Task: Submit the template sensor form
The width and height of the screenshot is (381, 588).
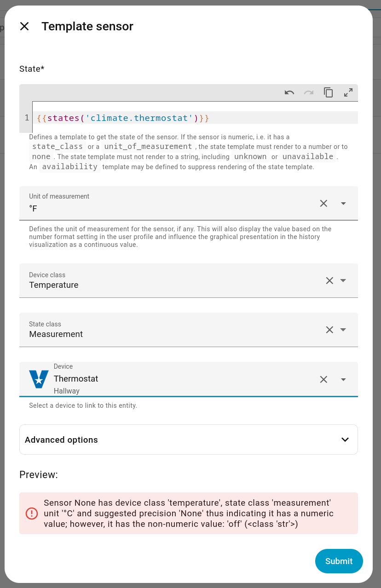Action: pyautogui.click(x=339, y=561)
